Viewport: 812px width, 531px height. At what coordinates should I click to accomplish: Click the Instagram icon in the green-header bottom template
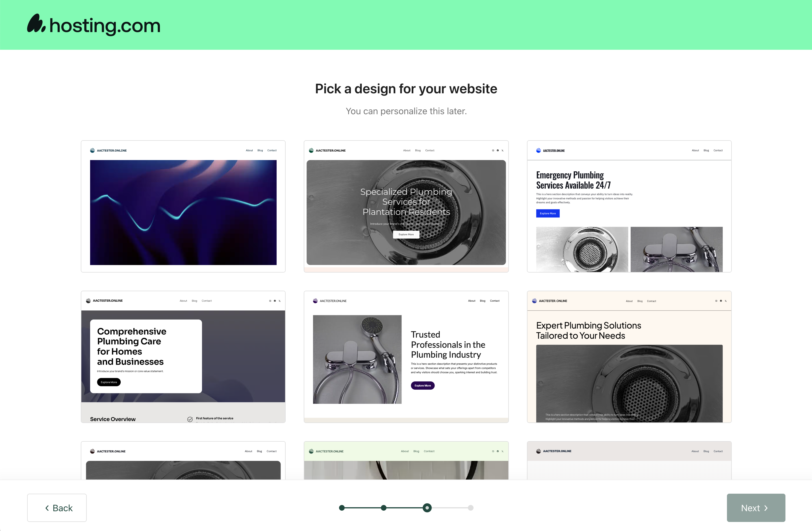pos(493,451)
